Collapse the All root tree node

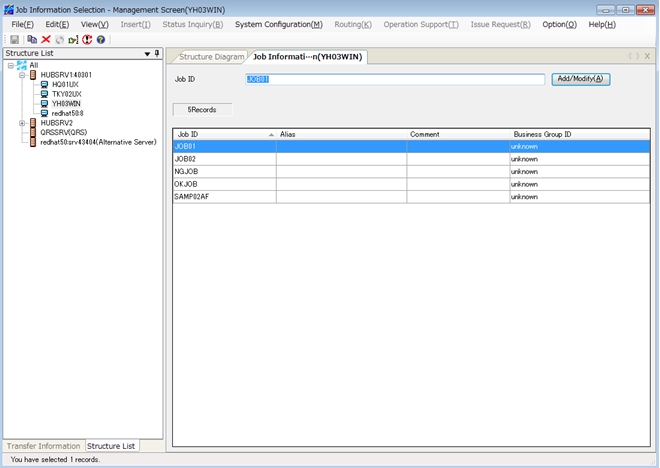pyautogui.click(x=10, y=65)
